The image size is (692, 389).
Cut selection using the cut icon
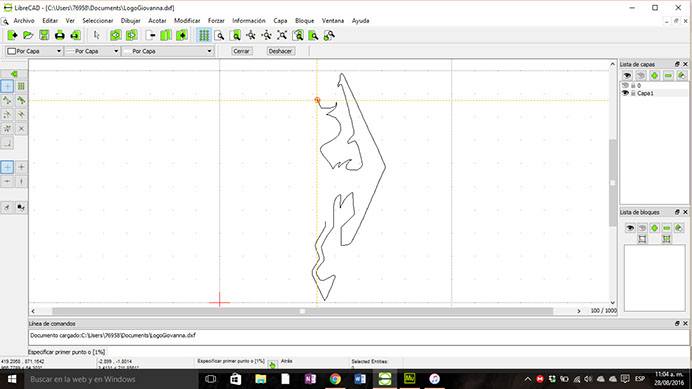[150, 35]
